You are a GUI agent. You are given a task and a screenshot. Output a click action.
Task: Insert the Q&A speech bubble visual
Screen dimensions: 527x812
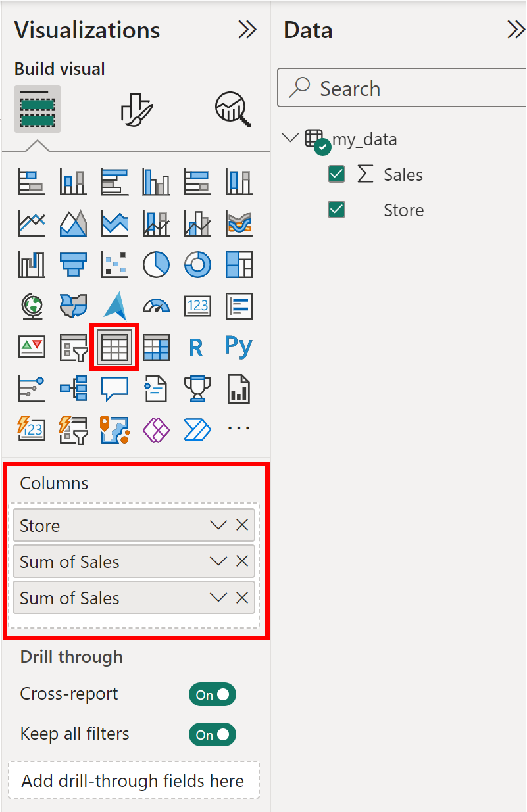click(114, 388)
